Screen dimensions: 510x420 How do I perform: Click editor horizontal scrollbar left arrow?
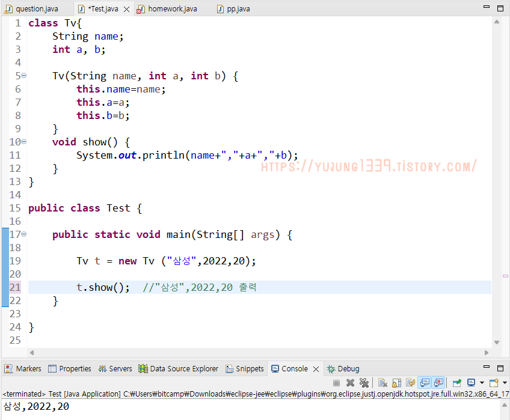click(31, 353)
